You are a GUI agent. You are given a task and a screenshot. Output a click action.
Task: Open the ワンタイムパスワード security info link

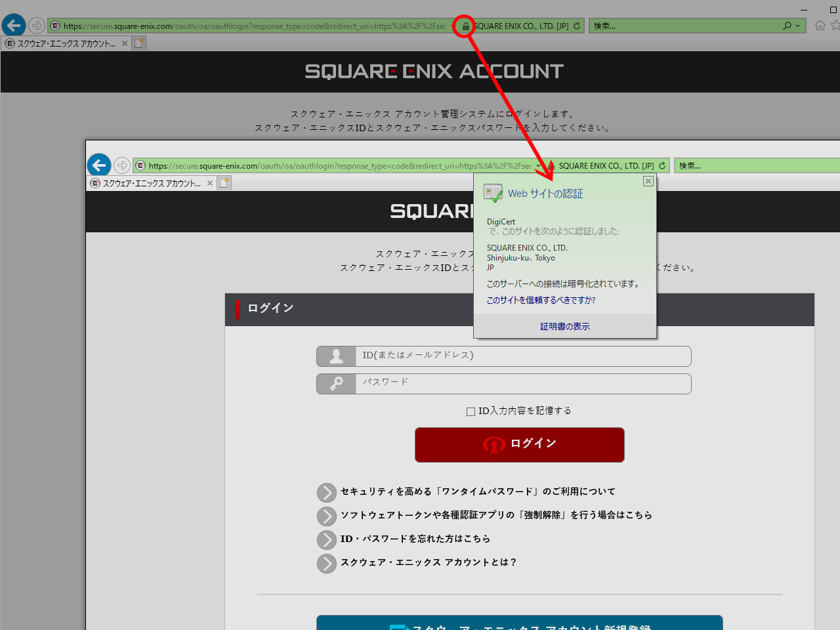point(478,492)
